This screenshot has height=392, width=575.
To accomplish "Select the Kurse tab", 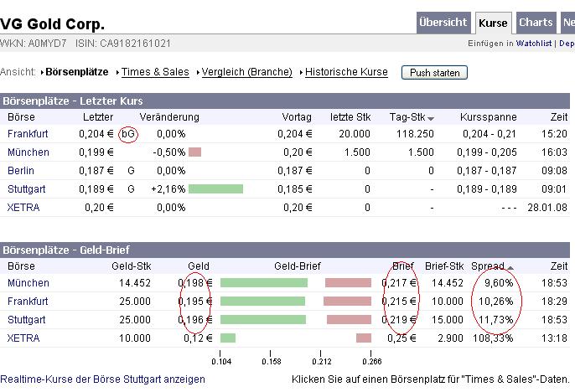I will click(493, 23).
